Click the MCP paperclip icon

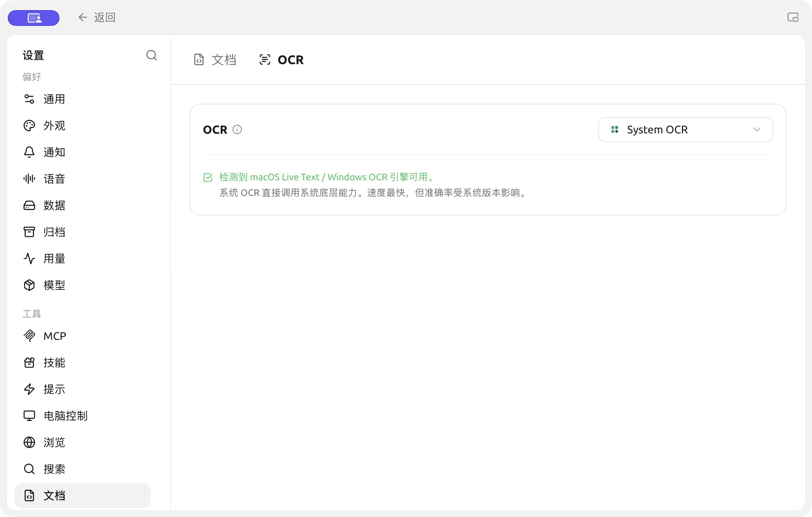click(x=29, y=336)
